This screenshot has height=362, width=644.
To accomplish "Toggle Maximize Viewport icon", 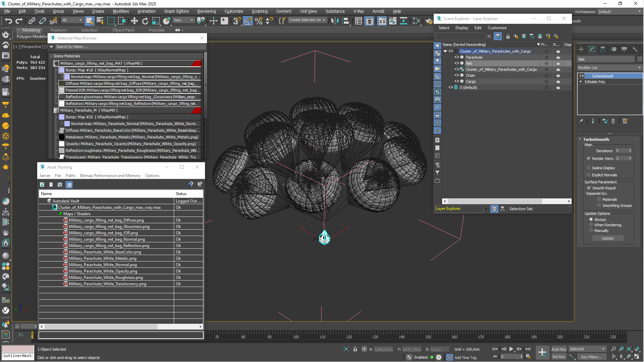I will (637, 357).
